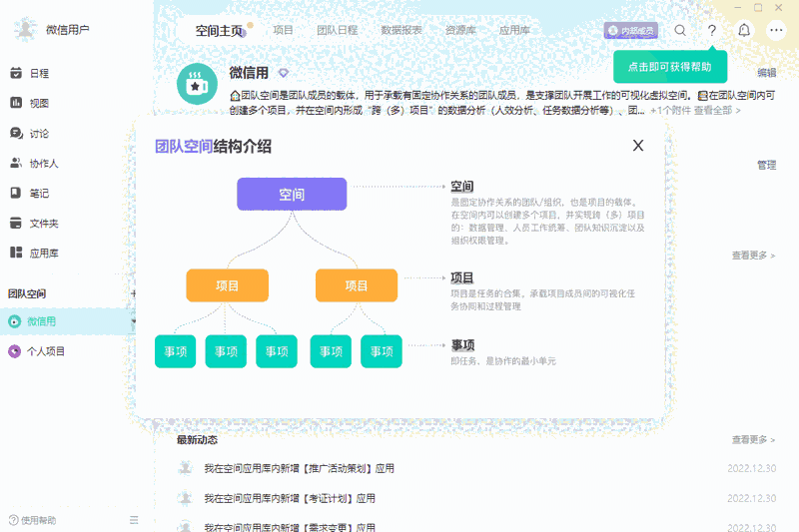Switch to the 数据报表 tab
The height and width of the screenshot is (532, 799).
tap(401, 30)
